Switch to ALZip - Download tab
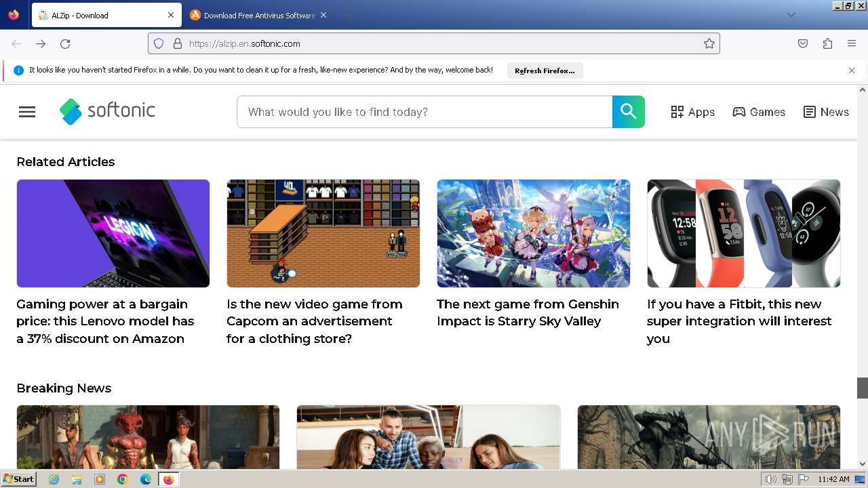 click(106, 15)
